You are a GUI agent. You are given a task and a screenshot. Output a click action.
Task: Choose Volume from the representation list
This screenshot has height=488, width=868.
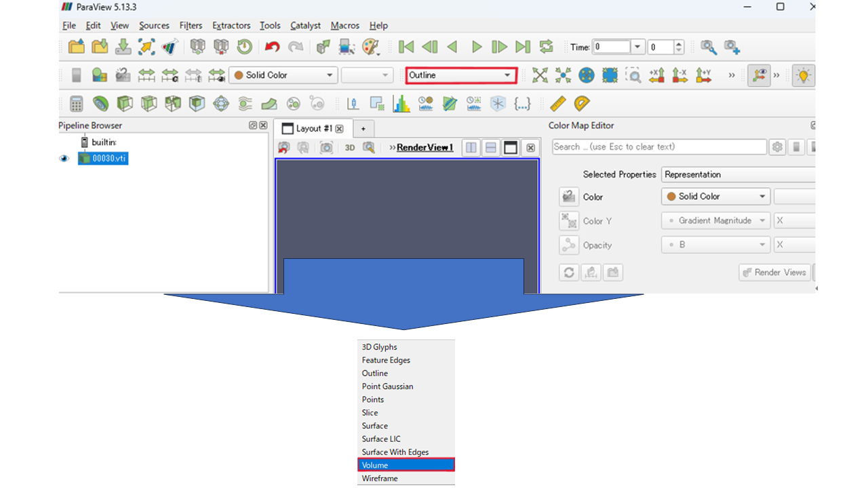pyautogui.click(x=406, y=465)
